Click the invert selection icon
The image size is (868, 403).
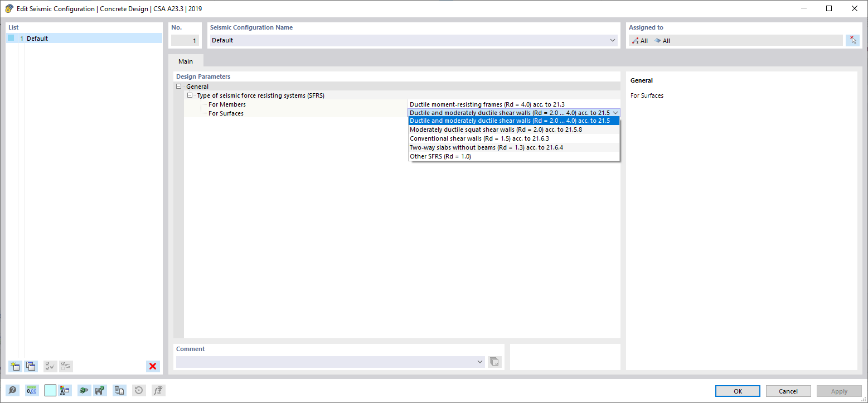point(66,367)
